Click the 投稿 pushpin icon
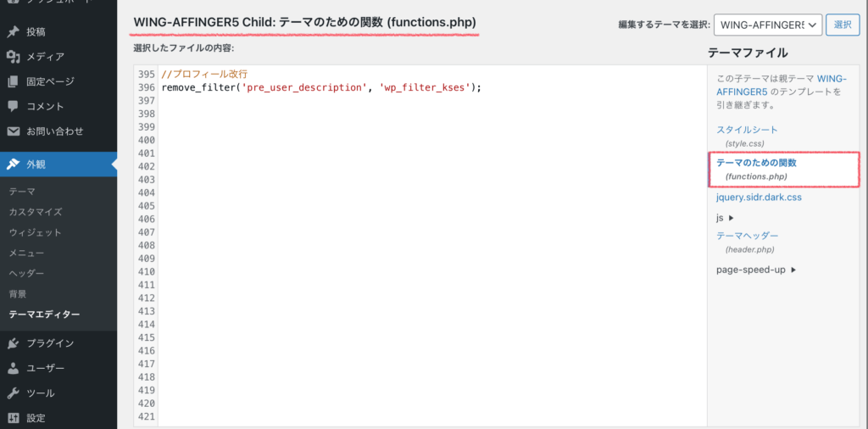Screen dimensions: 868x429 (x=14, y=31)
